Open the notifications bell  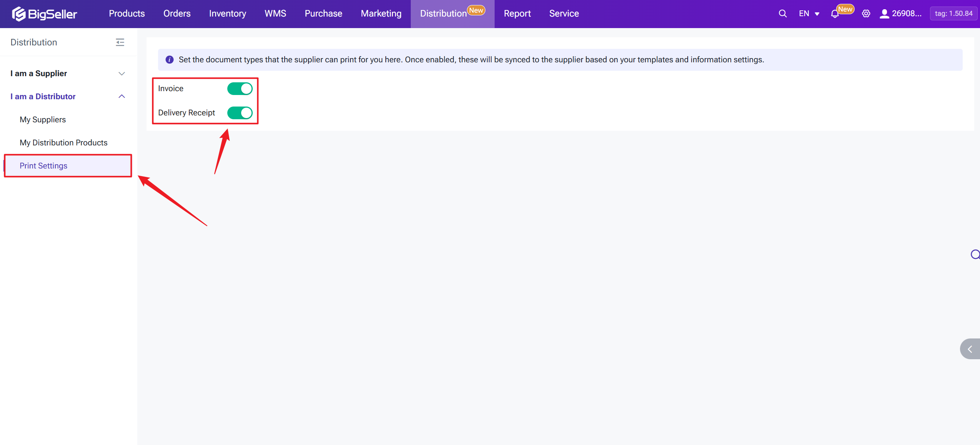point(835,14)
